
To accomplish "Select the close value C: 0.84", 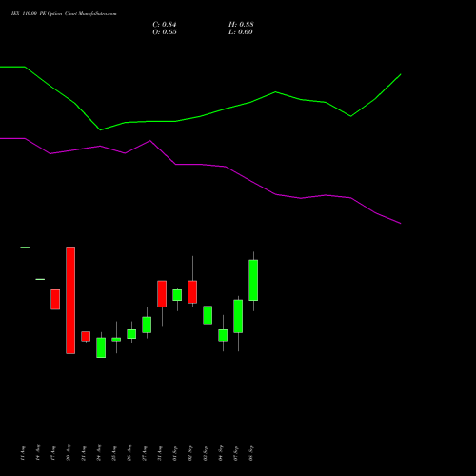I will click(x=165, y=25).
